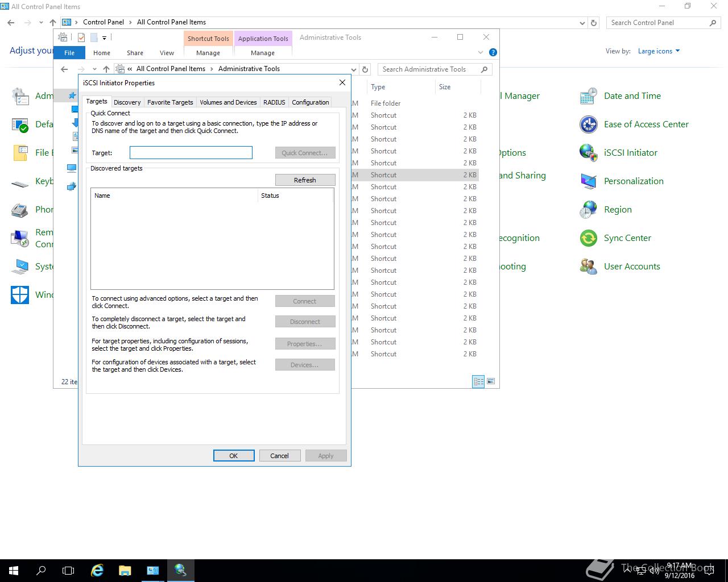This screenshot has height=582, width=728.
Task: Open File ribbon menu
Action: 69,53
